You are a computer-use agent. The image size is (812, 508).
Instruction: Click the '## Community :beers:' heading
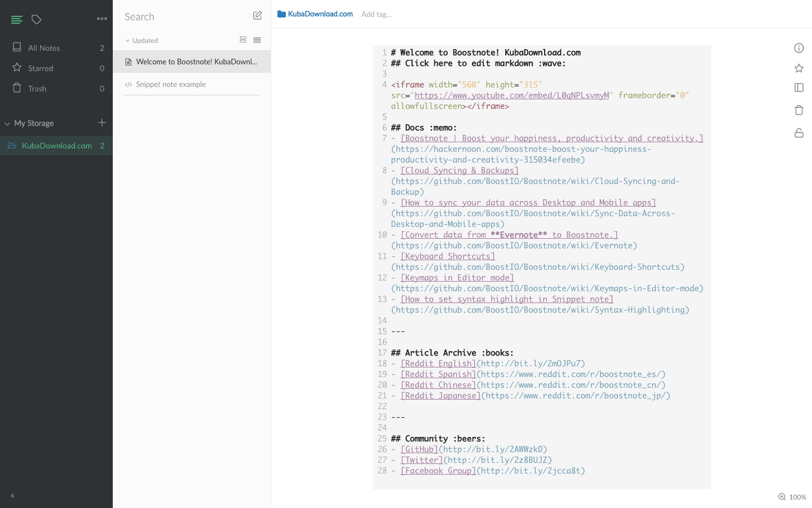pos(438,439)
